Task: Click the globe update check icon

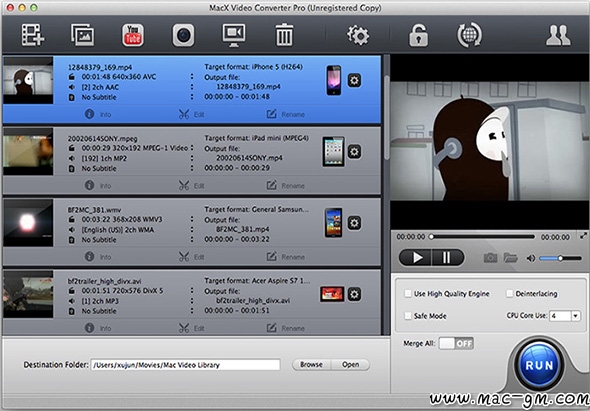Action: (469, 35)
